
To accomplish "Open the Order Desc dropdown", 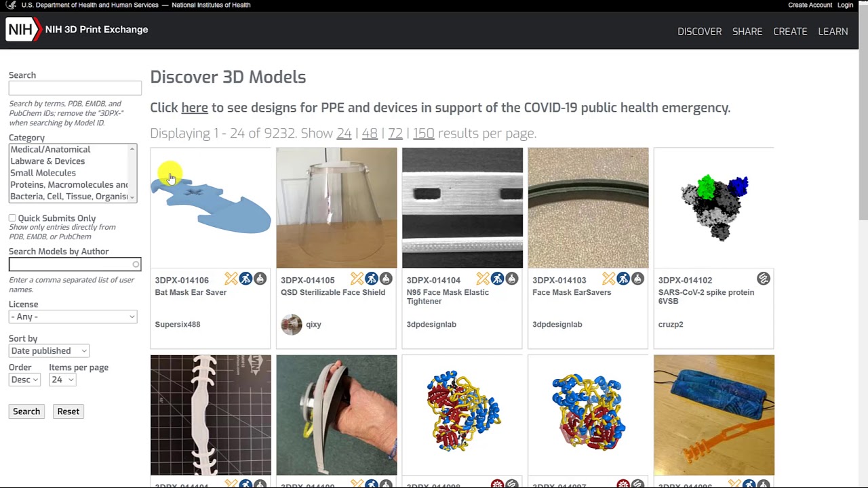I will [x=24, y=380].
